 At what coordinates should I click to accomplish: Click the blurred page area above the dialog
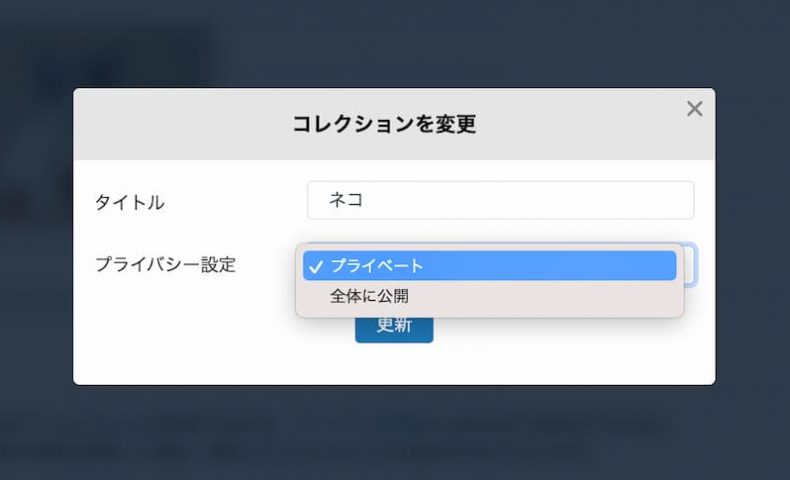tap(395, 43)
